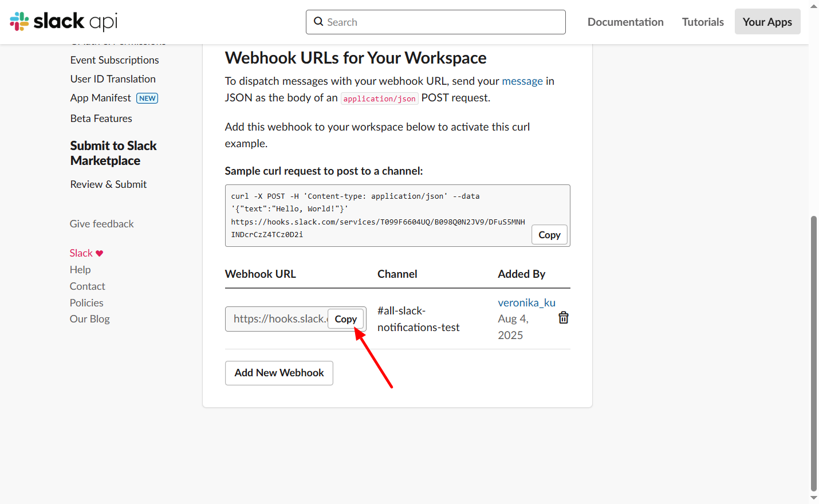This screenshot has width=819, height=504.
Task: Open the Tutorials menu
Action: click(x=703, y=22)
